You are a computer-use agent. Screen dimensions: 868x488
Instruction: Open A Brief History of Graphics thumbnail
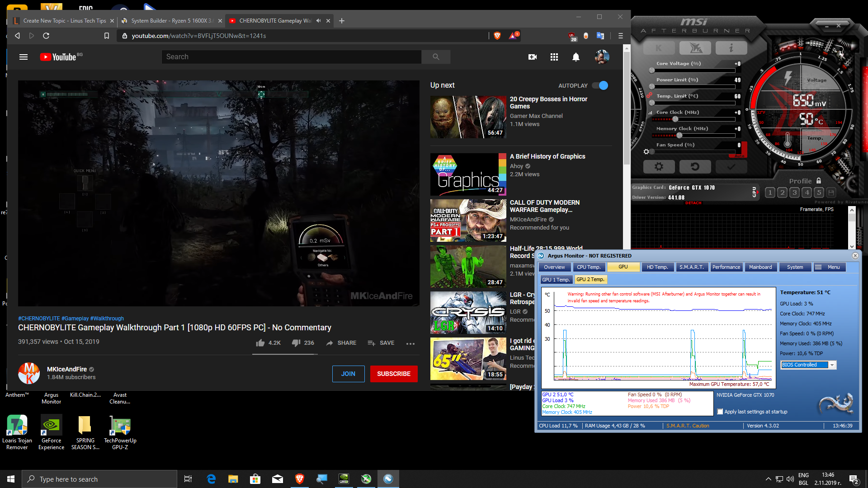click(x=468, y=174)
